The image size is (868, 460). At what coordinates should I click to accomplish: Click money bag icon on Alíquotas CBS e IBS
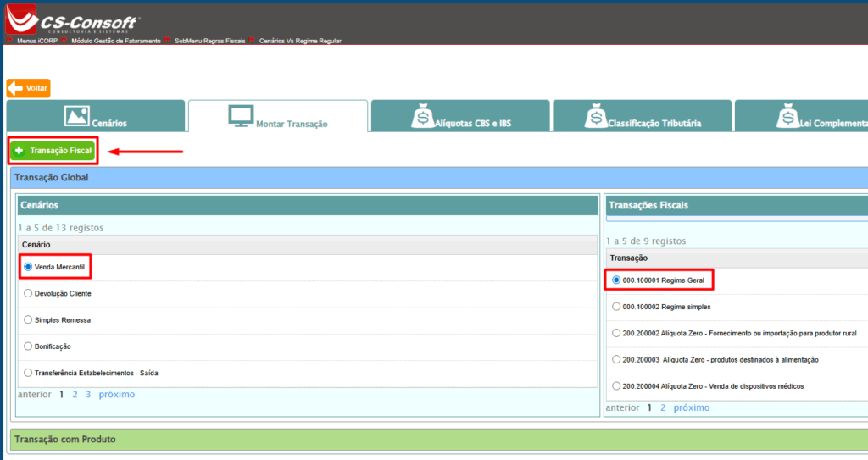(420, 117)
